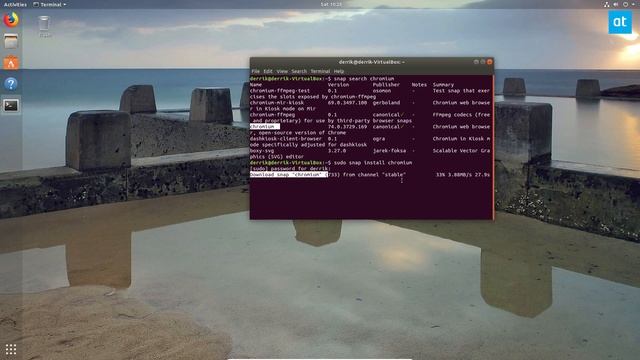Open the power menu icon
This screenshot has width=640, height=360.
click(x=625, y=4)
